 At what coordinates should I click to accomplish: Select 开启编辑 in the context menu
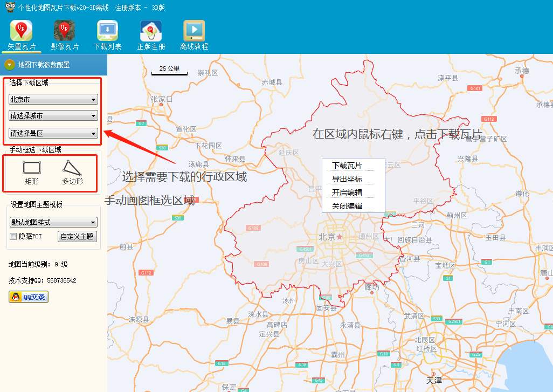tap(347, 192)
